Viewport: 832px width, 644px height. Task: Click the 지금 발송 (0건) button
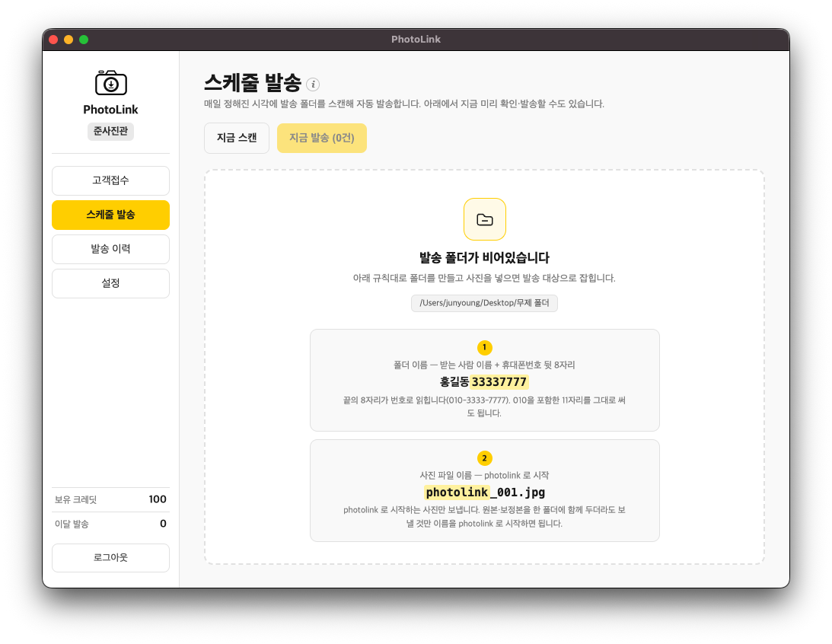pyautogui.click(x=321, y=138)
